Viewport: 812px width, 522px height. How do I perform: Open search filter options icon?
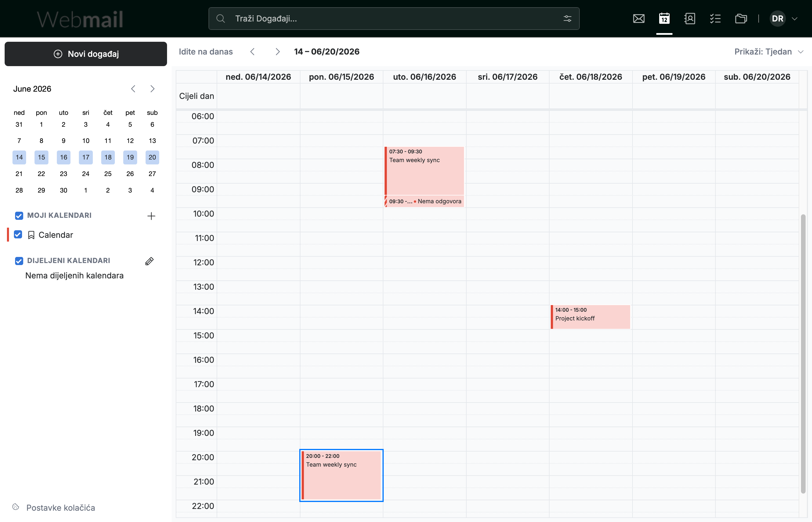tap(567, 19)
